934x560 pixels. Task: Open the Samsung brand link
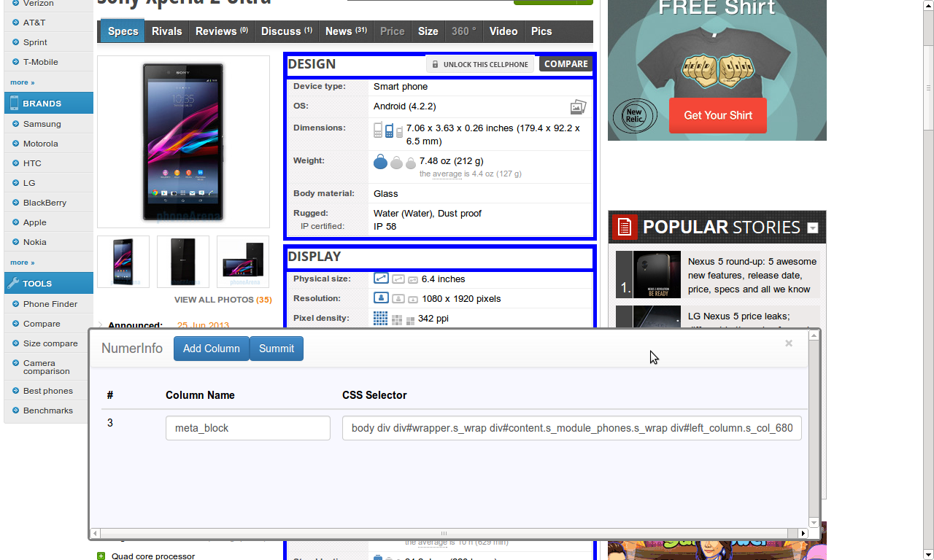pyautogui.click(x=42, y=124)
